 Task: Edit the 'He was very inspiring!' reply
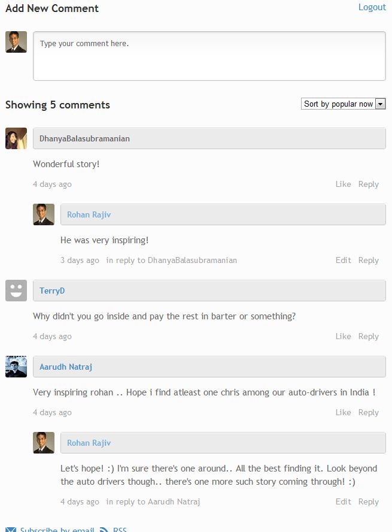pos(343,261)
